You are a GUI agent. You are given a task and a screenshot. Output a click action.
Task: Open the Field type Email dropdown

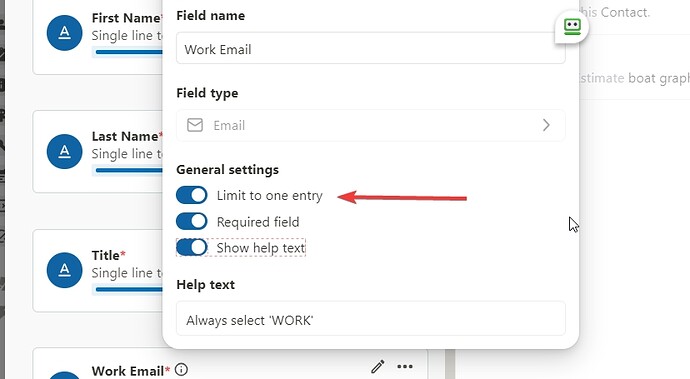371,125
